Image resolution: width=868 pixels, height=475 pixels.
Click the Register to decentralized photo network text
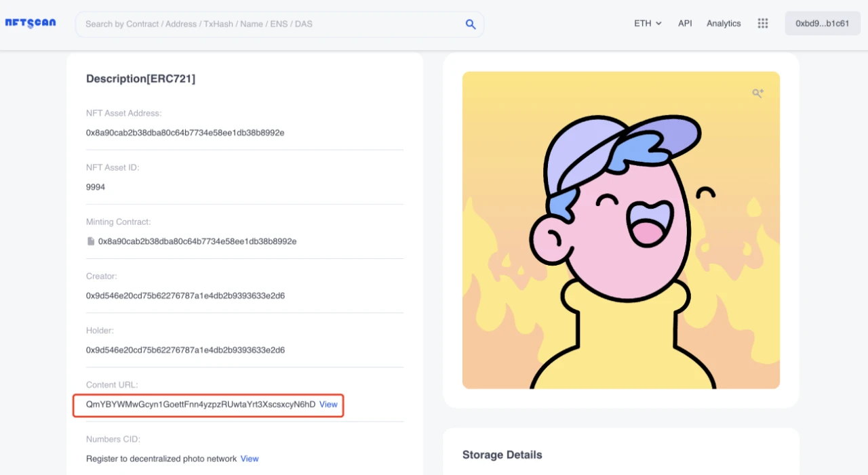click(x=161, y=459)
